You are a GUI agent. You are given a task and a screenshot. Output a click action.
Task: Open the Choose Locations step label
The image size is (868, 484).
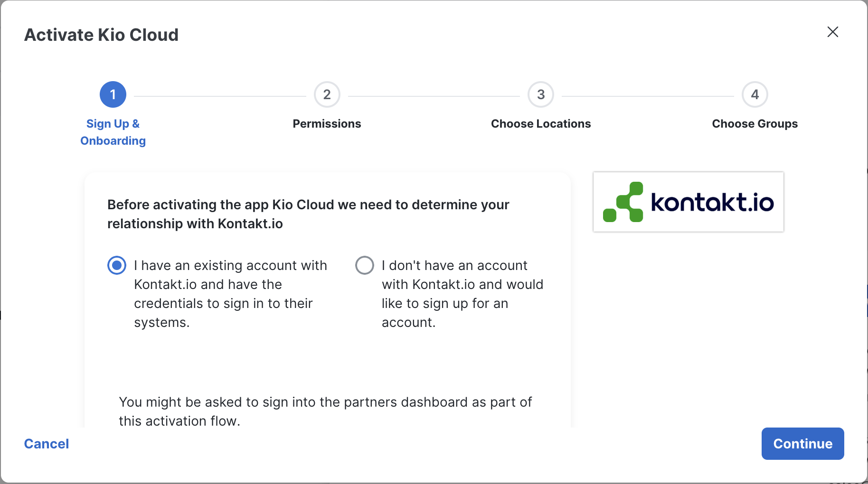tap(541, 124)
